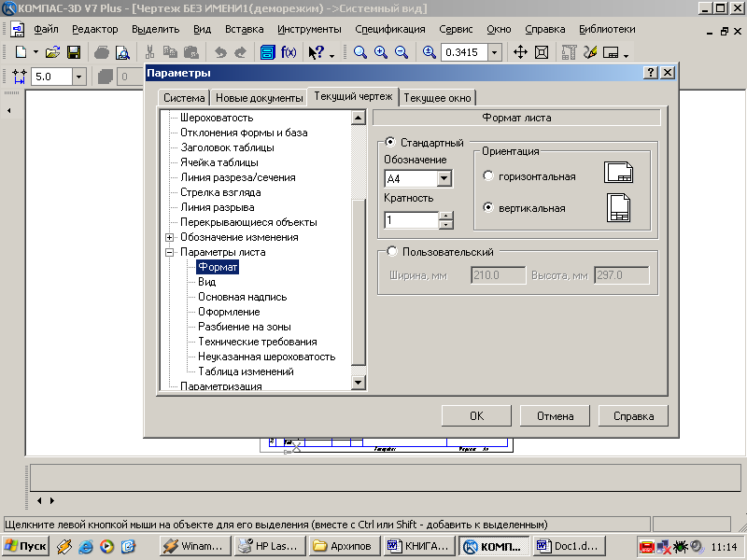Select Оформление in the tree

click(x=229, y=312)
